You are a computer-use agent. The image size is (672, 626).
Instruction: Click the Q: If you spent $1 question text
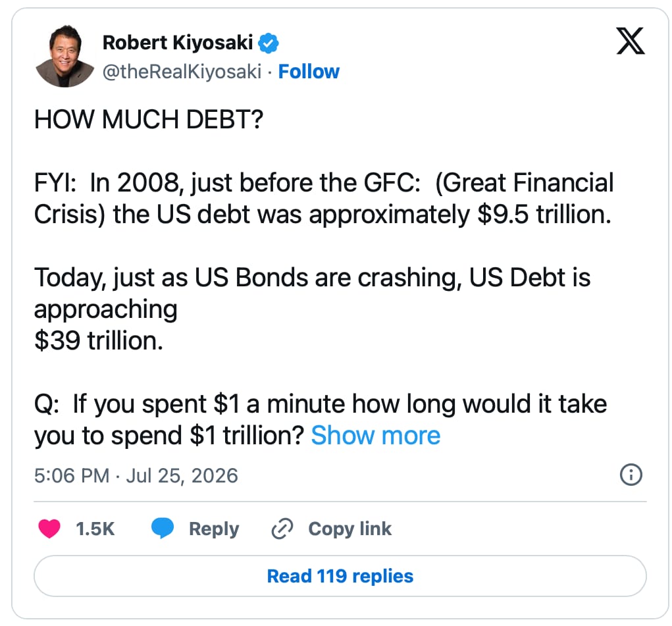pyautogui.click(x=321, y=419)
